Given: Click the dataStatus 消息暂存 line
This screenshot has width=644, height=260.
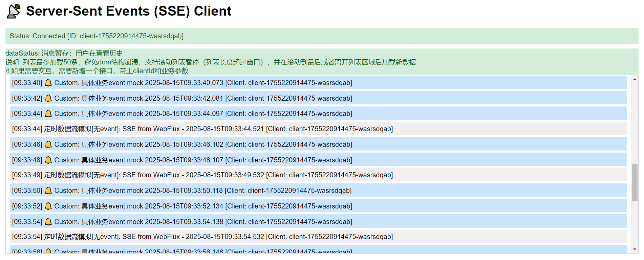Looking at the screenshot, I should point(64,53).
